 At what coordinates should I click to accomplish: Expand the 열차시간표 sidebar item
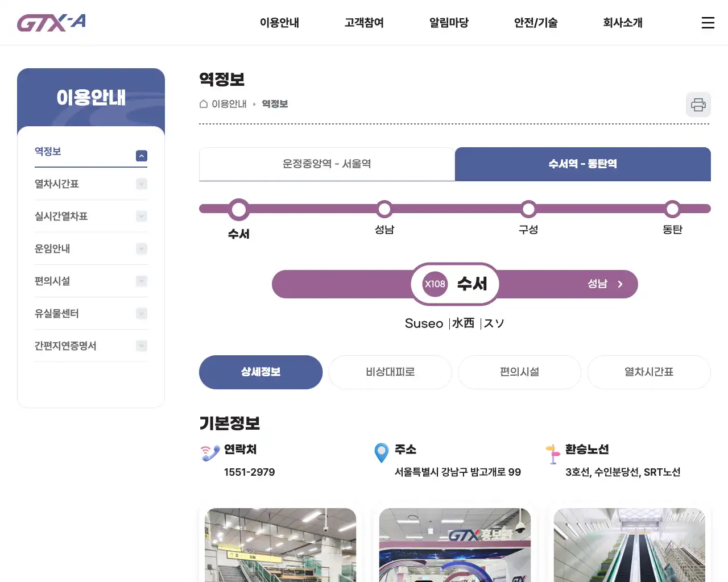(x=140, y=184)
